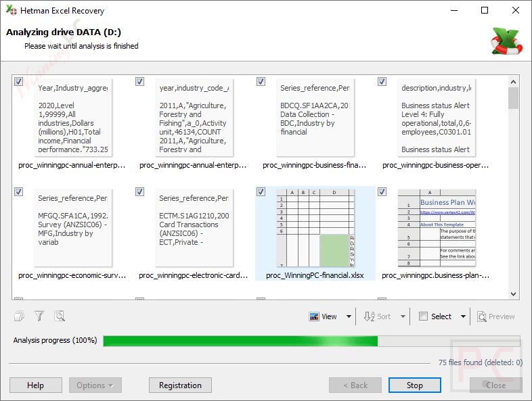532x401 pixels.
Task: Click the Sort A-Z icon
Action: (369, 316)
